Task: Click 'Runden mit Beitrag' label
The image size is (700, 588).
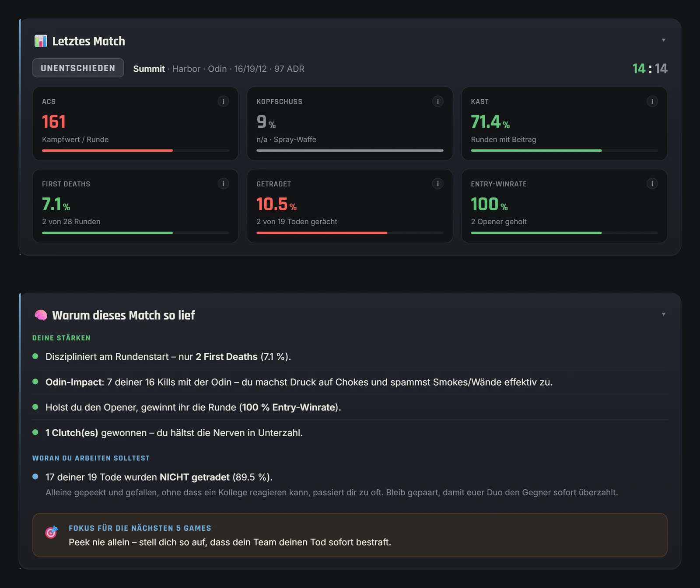Action: 504,139
